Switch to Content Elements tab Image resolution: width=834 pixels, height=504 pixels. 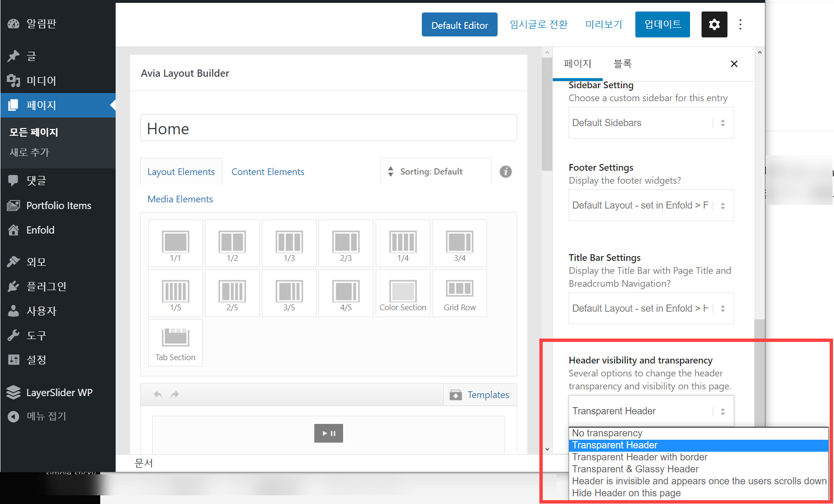(268, 172)
